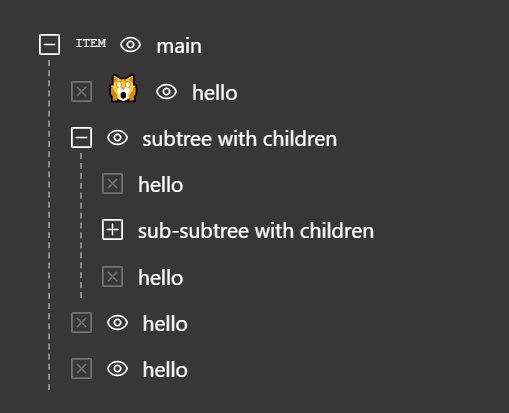This screenshot has height=413, width=509.
Task: Click X box of first hello under subtree
Action: 112,183
